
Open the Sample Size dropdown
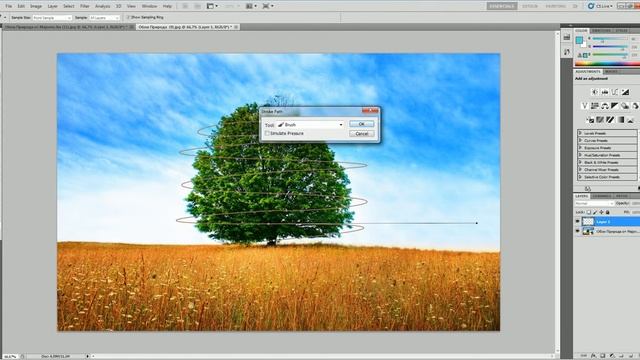[52, 18]
